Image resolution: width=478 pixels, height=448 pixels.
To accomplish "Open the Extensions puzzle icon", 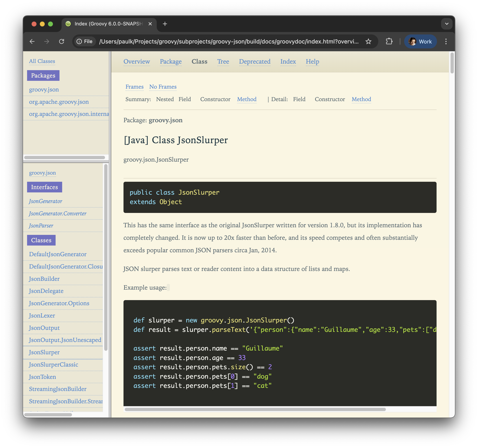I will pos(389,42).
